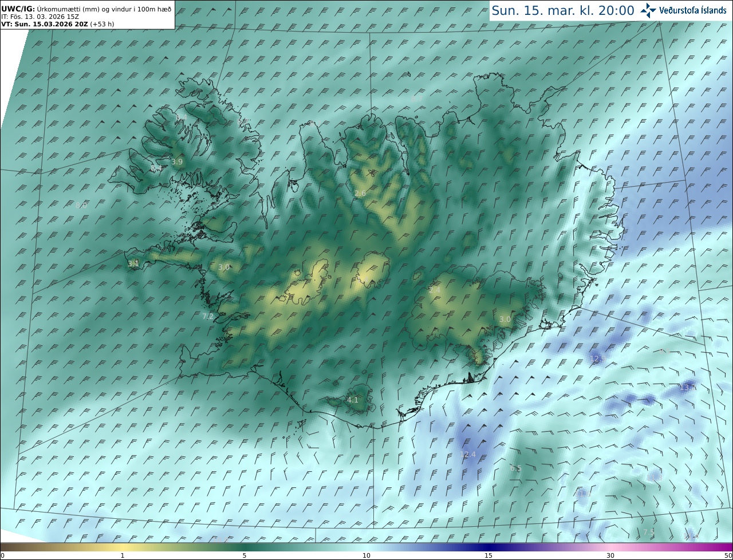Click the colorbar tick label 1
Screen dimensions: 733x560
coord(123,555)
